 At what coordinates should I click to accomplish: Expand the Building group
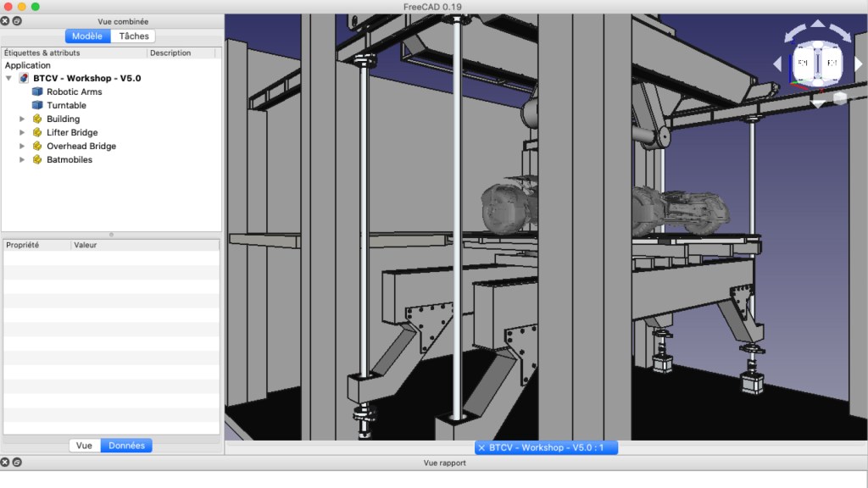click(x=23, y=119)
